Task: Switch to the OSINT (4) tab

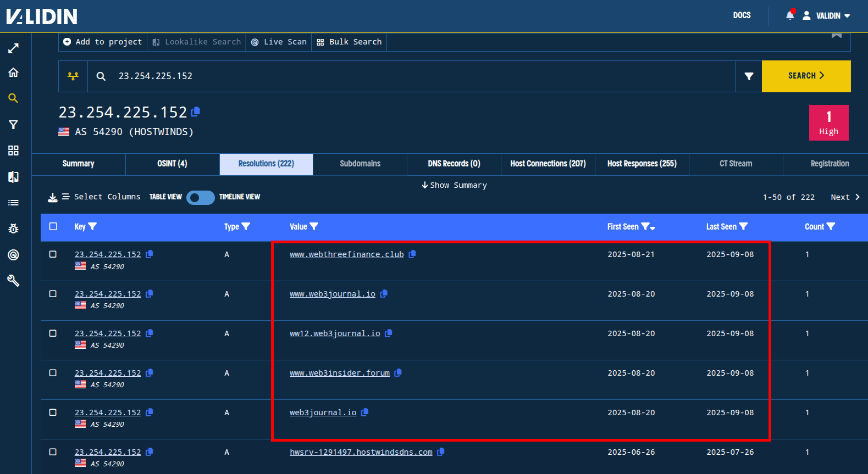Action: pyautogui.click(x=172, y=164)
